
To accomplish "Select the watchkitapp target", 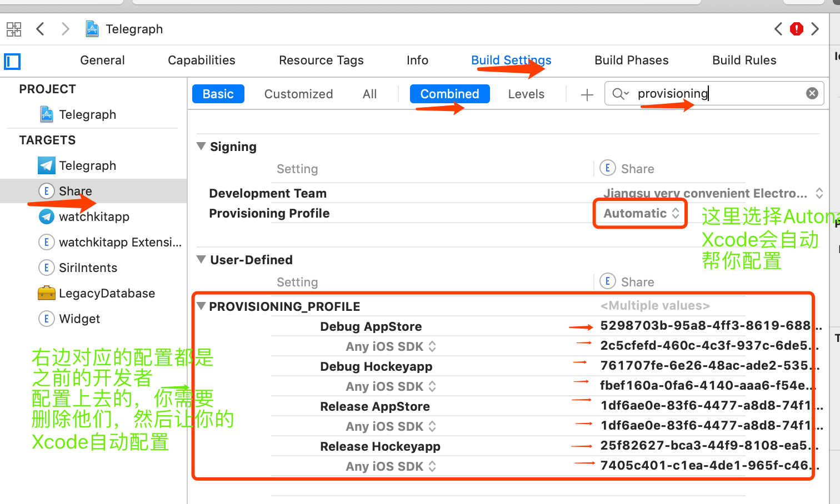I will pos(84,216).
